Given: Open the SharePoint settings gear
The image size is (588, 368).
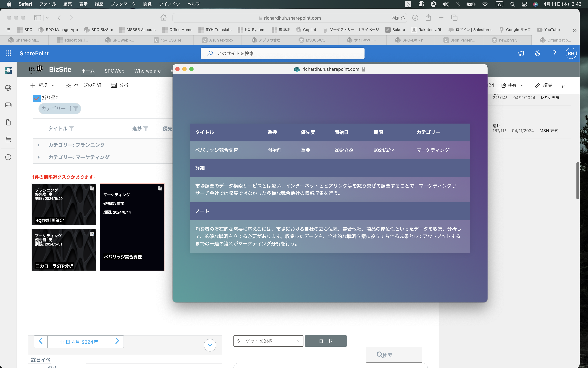Looking at the screenshot, I should pos(537,53).
